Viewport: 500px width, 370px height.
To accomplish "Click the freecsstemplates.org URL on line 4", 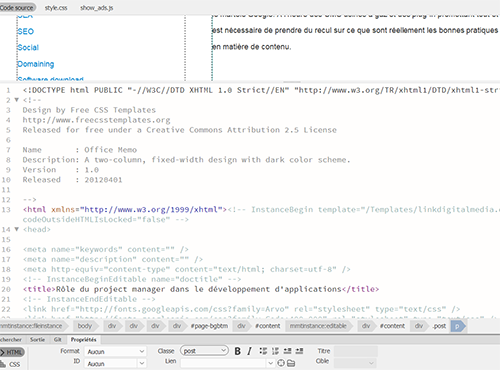I will pos(96,120).
